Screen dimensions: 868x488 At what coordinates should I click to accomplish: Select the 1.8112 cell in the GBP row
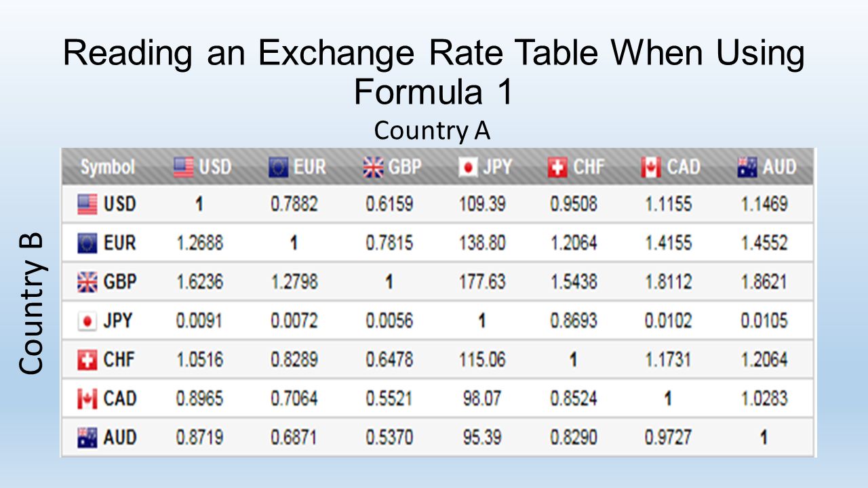point(668,281)
